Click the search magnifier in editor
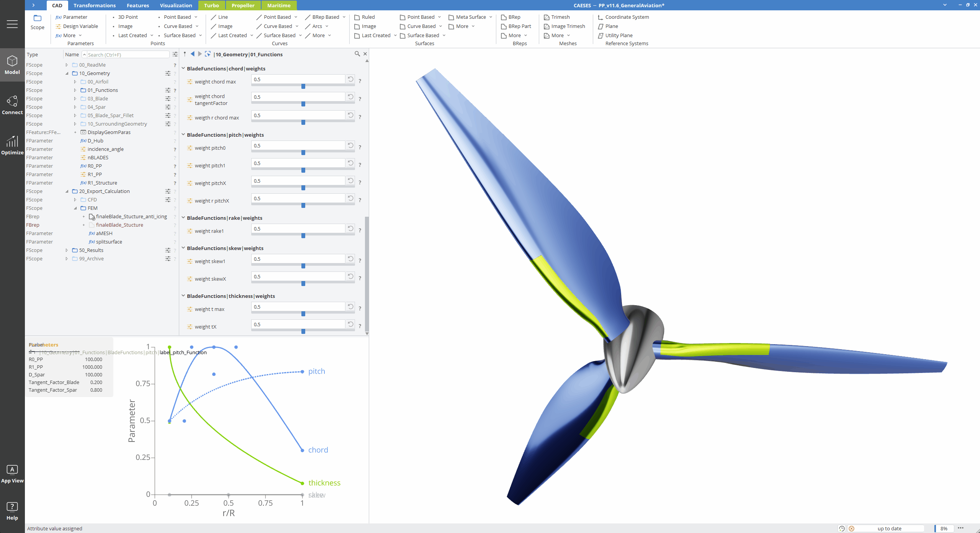This screenshot has height=533, width=980. (357, 54)
